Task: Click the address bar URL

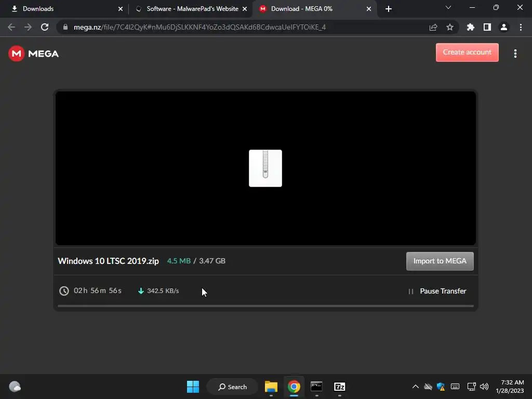Action: click(x=199, y=27)
